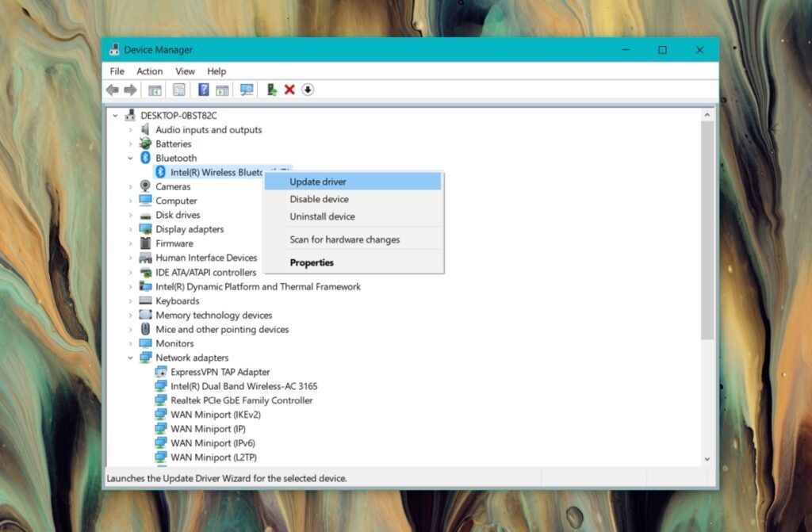This screenshot has height=532, width=812.
Task: Click the Back navigation arrow
Action: click(x=111, y=89)
